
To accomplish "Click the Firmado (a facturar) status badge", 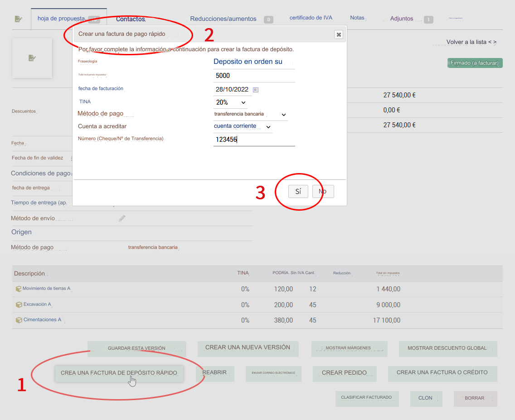I will pyautogui.click(x=475, y=63).
